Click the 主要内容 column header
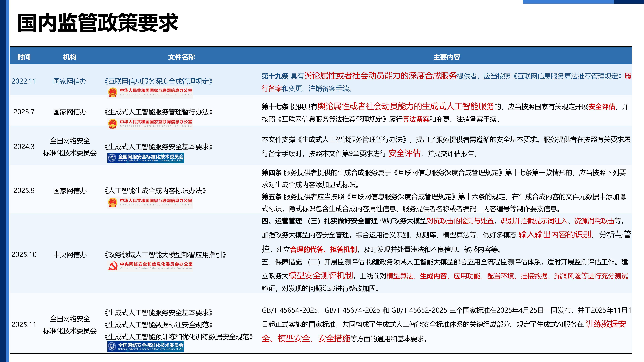 click(447, 57)
